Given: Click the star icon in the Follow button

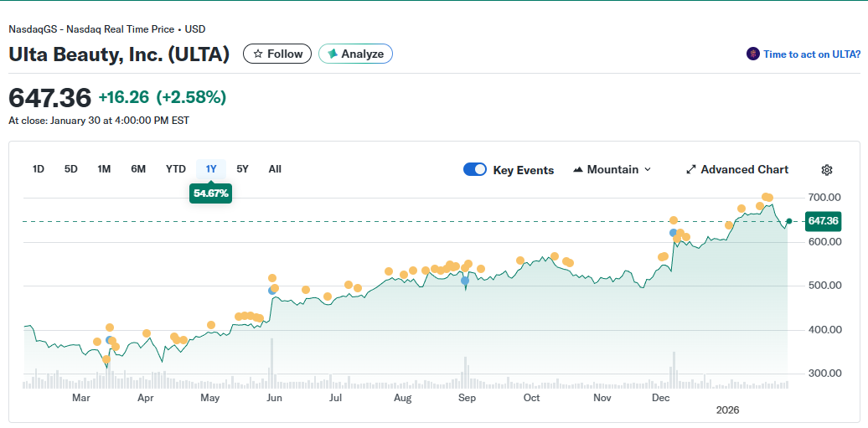Looking at the screenshot, I should tap(258, 54).
